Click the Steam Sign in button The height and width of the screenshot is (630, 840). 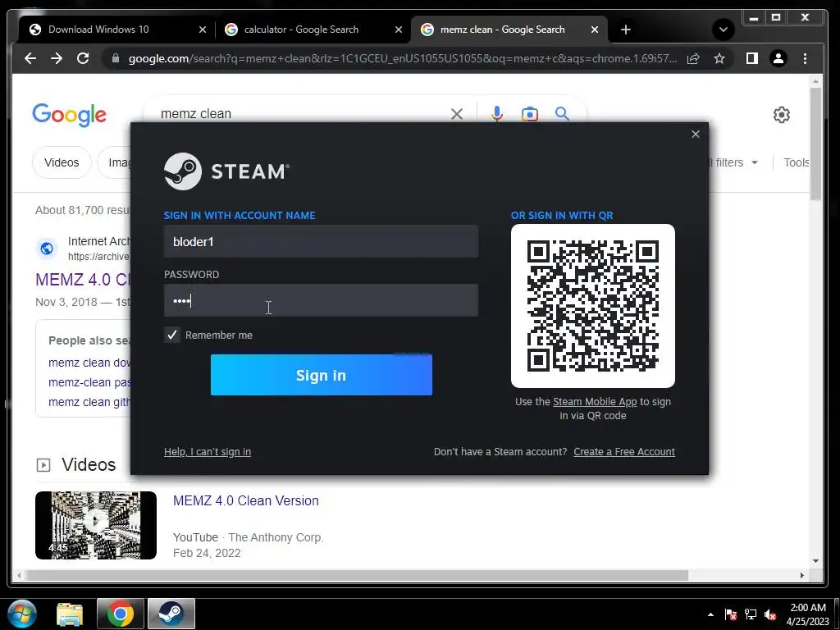[x=322, y=375]
